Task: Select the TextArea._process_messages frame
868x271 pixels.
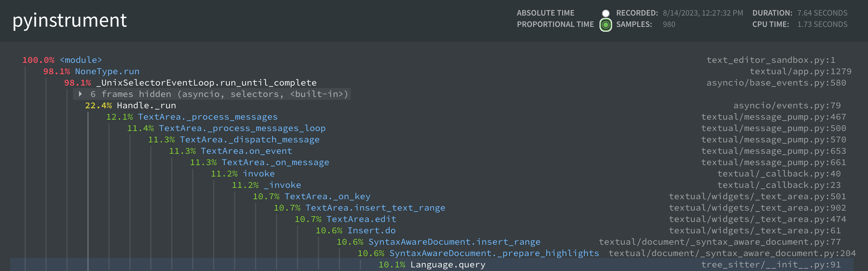Action: pos(207,117)
